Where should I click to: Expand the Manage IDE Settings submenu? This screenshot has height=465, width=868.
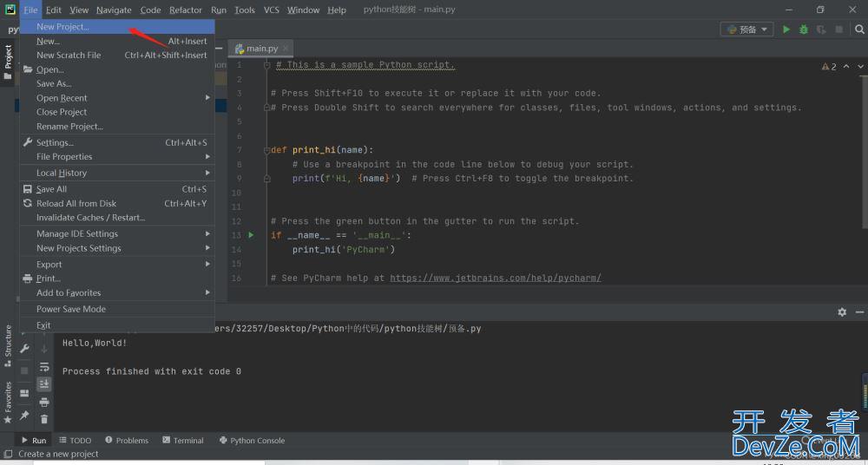[117, 233]
